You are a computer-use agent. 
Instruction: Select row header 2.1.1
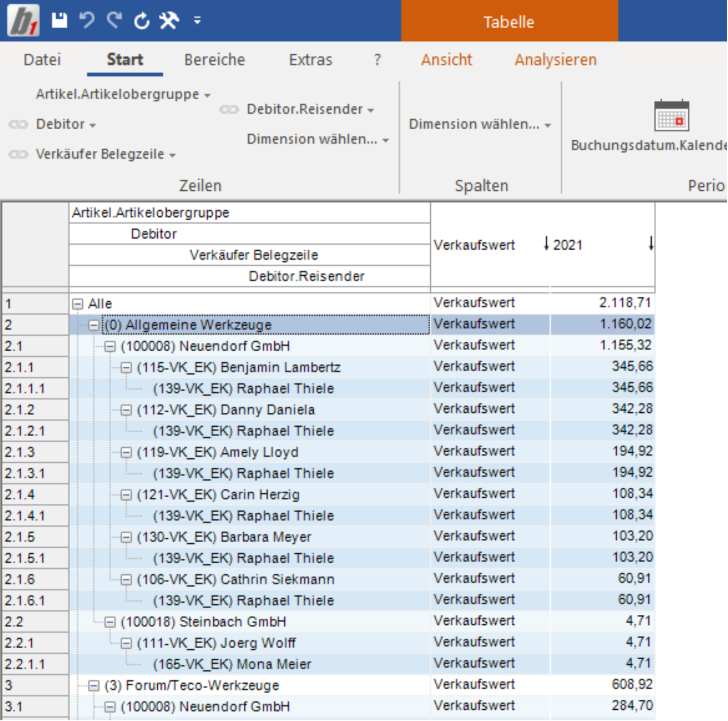point(35,368)
